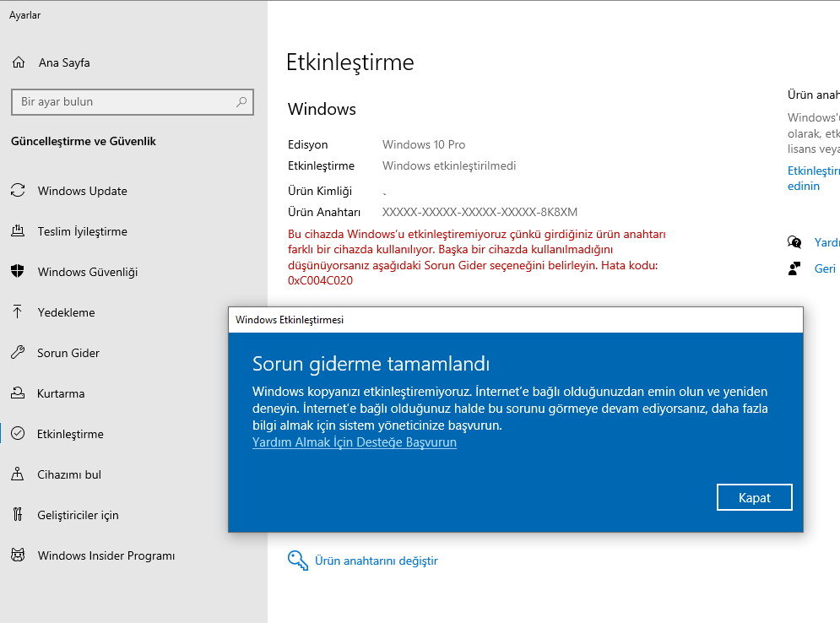Click Yardım Almak İçin Desteğe Başvurun link

point(355,442)
